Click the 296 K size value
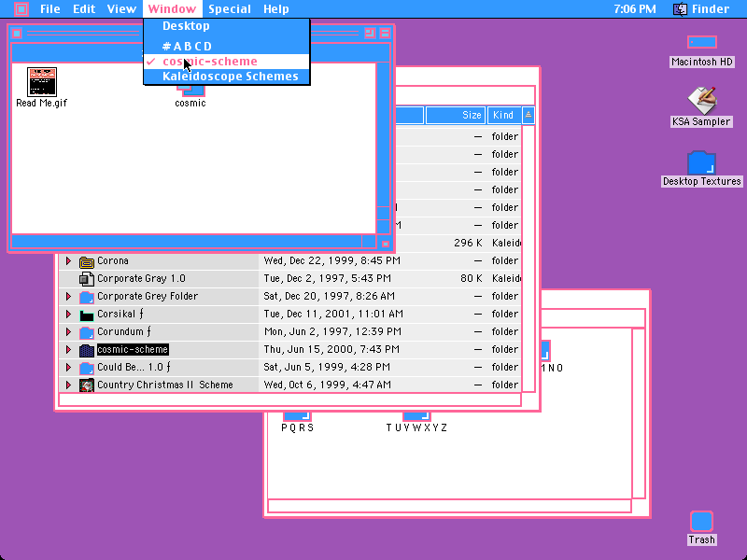The width and height of the screenshot is (747, 560). click(469, 243)
